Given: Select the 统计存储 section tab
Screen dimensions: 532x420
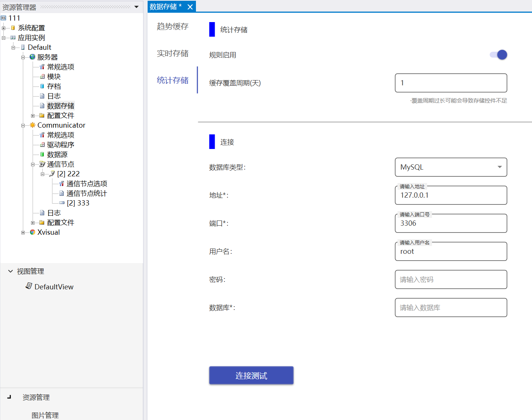Looking at the screenshot, I should 173,80.
